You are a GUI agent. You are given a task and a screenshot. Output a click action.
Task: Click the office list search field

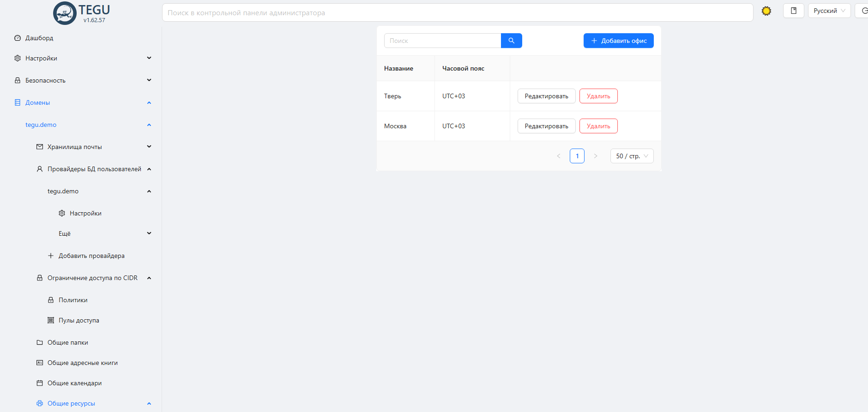(x=442, y=41)
